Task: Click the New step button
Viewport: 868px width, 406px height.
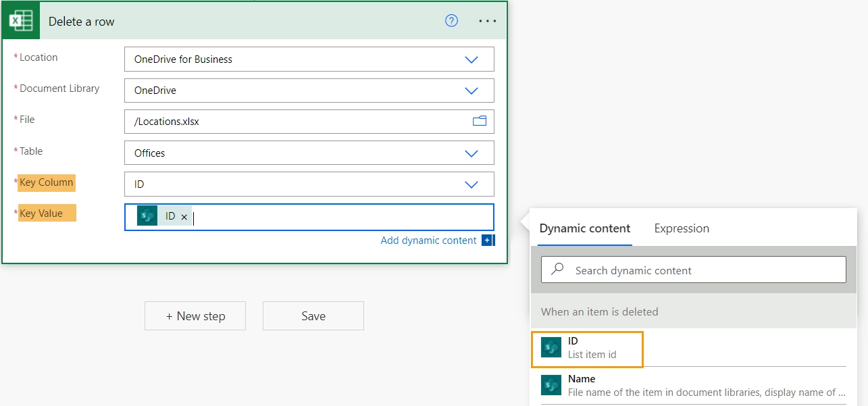Action: 195,315
